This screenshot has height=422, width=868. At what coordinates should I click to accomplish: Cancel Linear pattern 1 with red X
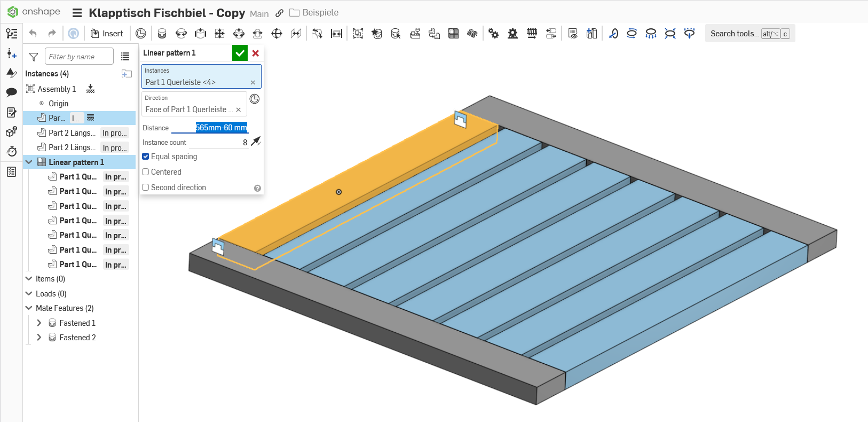(x=256, y=53)
